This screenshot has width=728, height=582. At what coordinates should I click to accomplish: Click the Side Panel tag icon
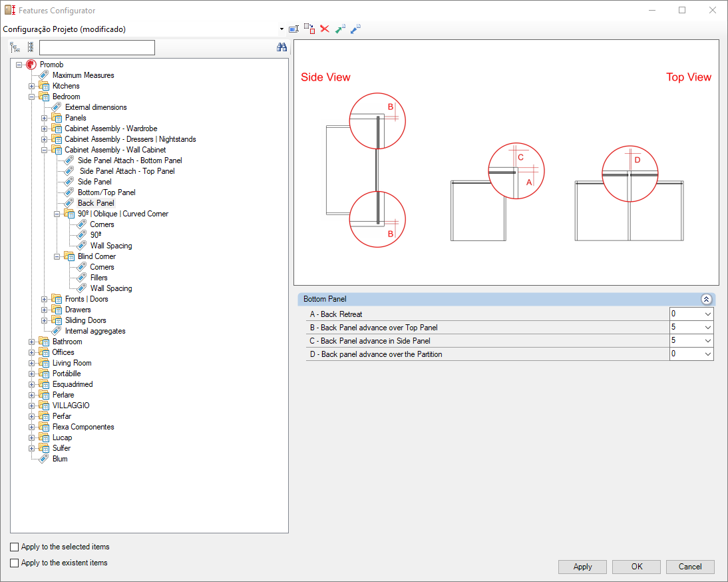[x=69, y=182]
